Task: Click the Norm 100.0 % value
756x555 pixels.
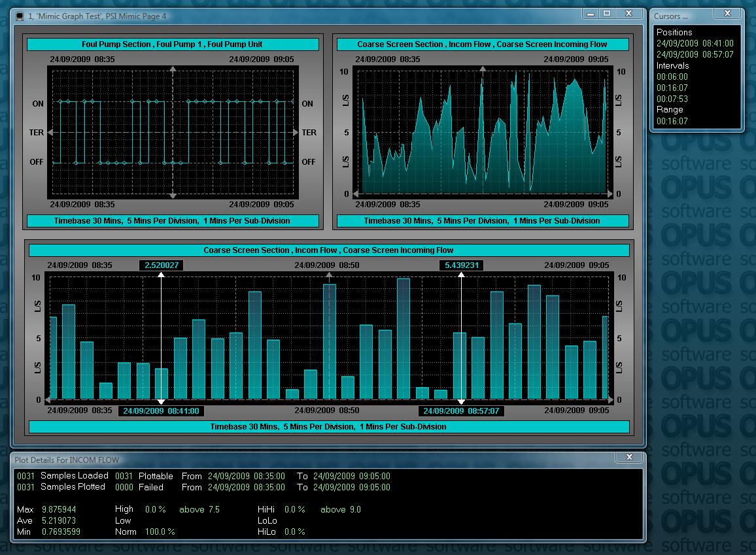Action: pyautogui.click(x=160, y=531)
